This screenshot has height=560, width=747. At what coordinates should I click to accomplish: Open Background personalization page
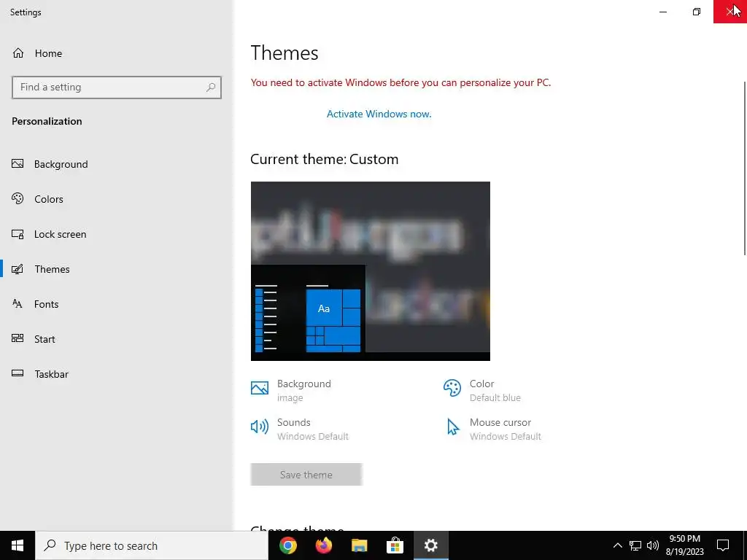pos(117,164)
